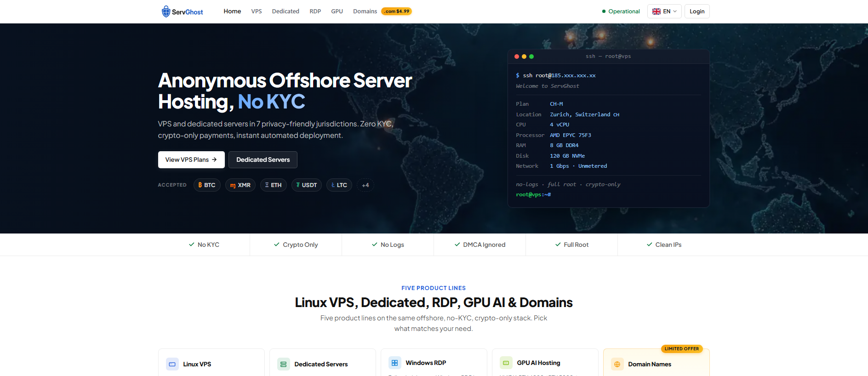Click the 'FIVE PRODUCT LINES' heading label
The width and height of the screenshot is (868, 376).
click(434, 288)
